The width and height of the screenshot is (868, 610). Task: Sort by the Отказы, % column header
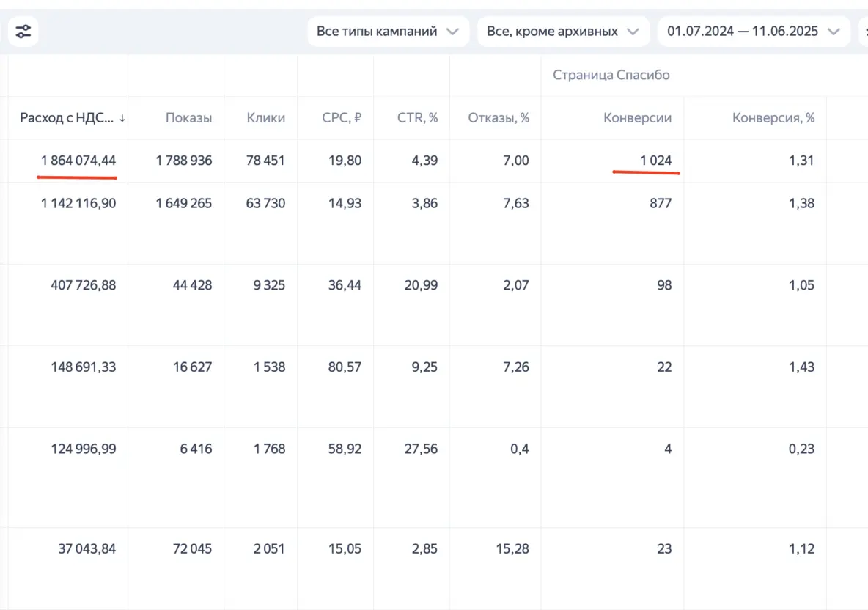tap(499, 118)
